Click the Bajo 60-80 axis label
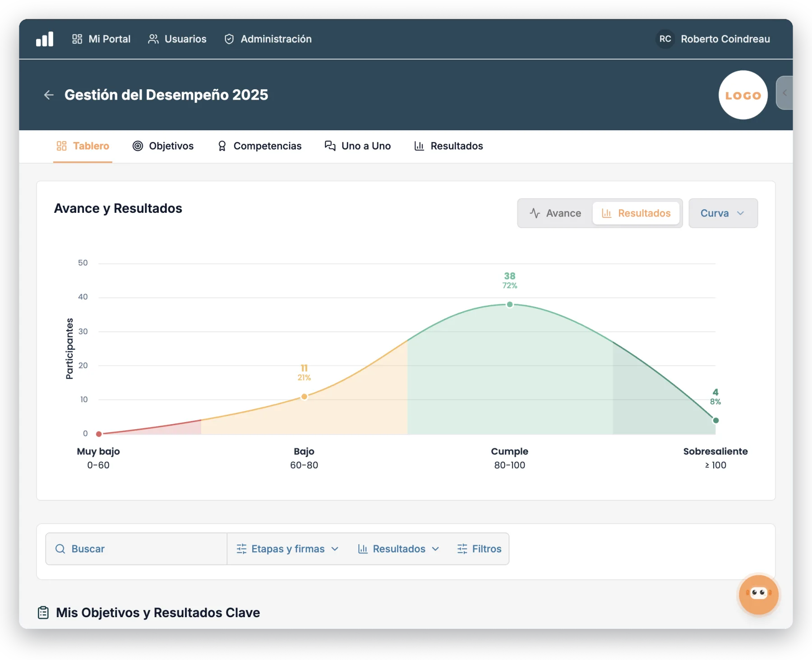This screenshot has height=660, width=812. click(304, 458)
